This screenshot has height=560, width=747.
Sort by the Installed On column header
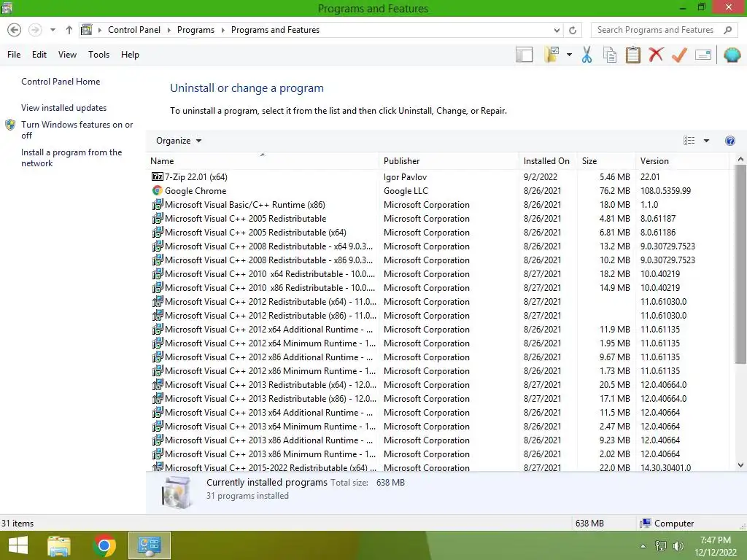547,161
